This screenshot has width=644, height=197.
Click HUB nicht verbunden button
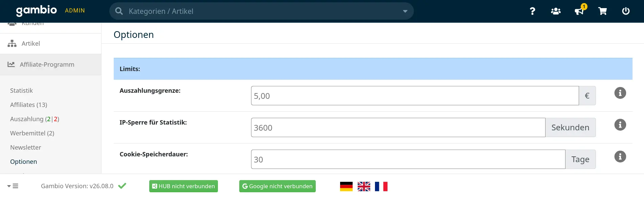(x=183, y=186)
